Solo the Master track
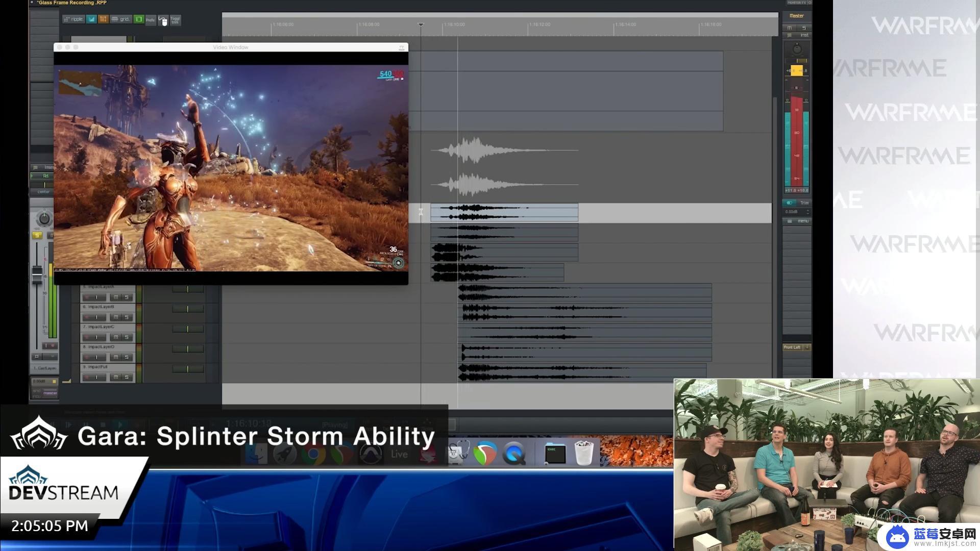This screenshot has width=980, height=551. pyautogui.click(x=804, y=28)
